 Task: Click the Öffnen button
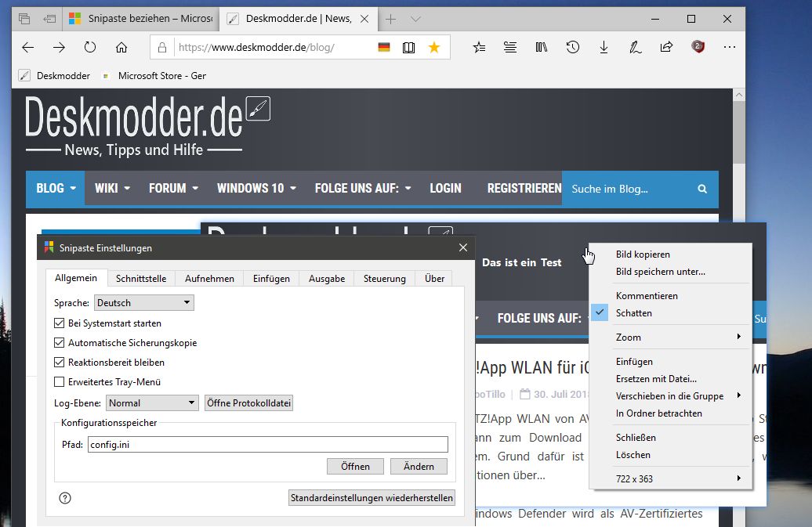tap(355, 467)
